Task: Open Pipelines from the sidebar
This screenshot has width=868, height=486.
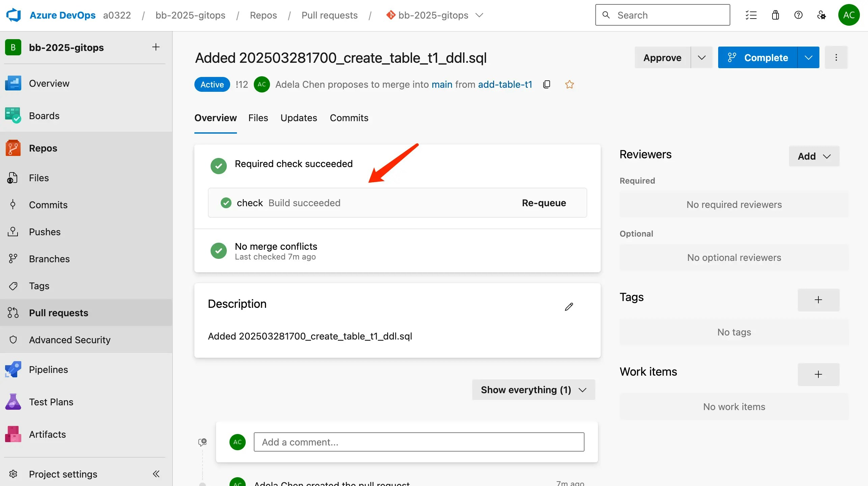Action: click(x=48, y=369)
